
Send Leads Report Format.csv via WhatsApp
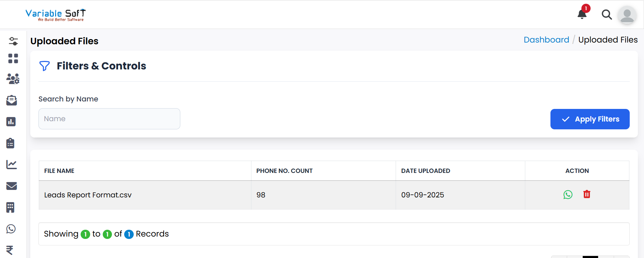click(x=568, y=195)
